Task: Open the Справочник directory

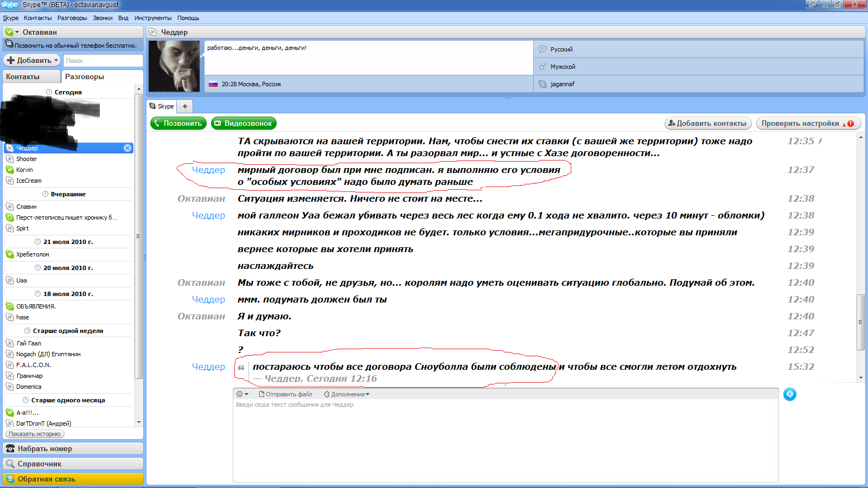Action: click(x=73, y=464)
